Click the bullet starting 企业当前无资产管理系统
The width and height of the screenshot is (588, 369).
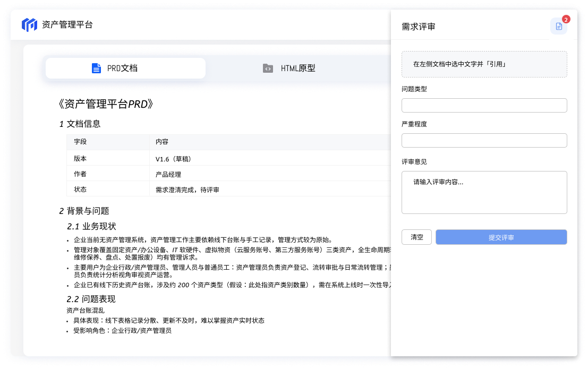(x=203, y=239)
